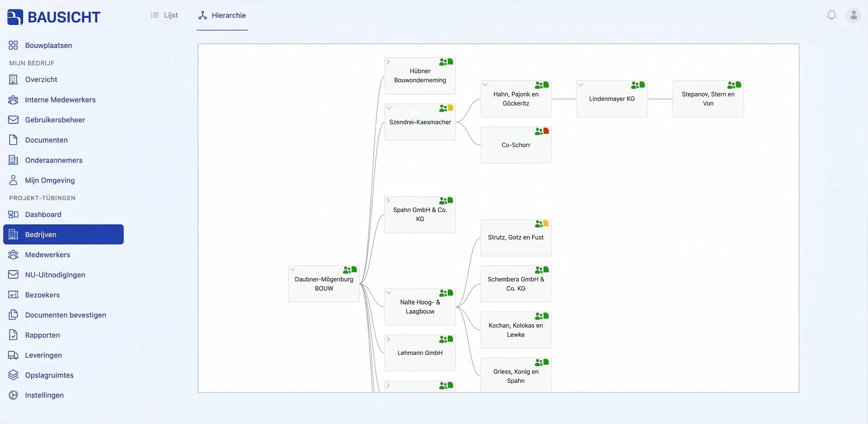The image size is (868, 424).
Task: Open Instellingen from the sidebar
Action: (44, 395)
